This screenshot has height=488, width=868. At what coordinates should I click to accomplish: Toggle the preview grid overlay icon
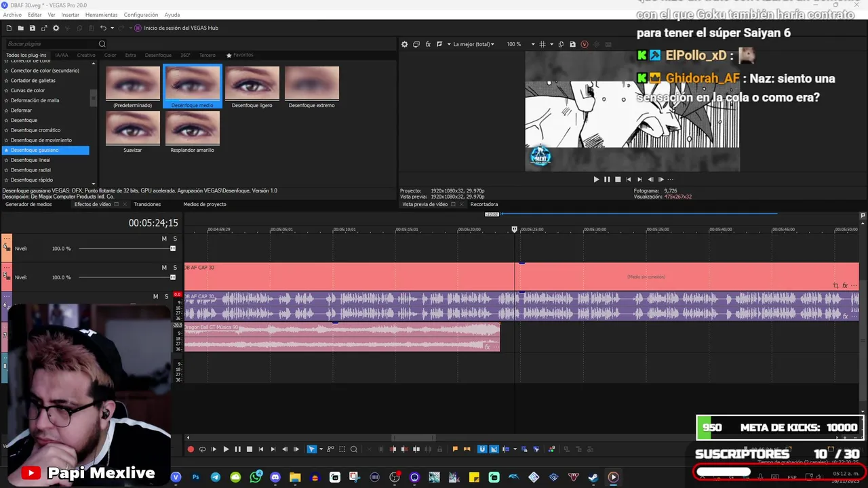542,44
